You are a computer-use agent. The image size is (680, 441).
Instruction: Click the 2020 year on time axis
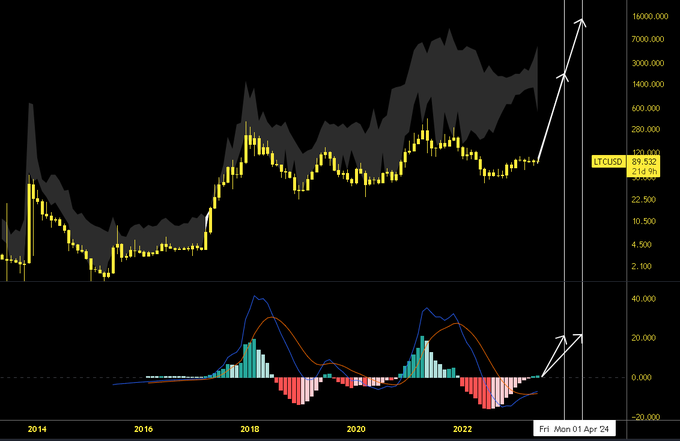[x=356, y=429]
